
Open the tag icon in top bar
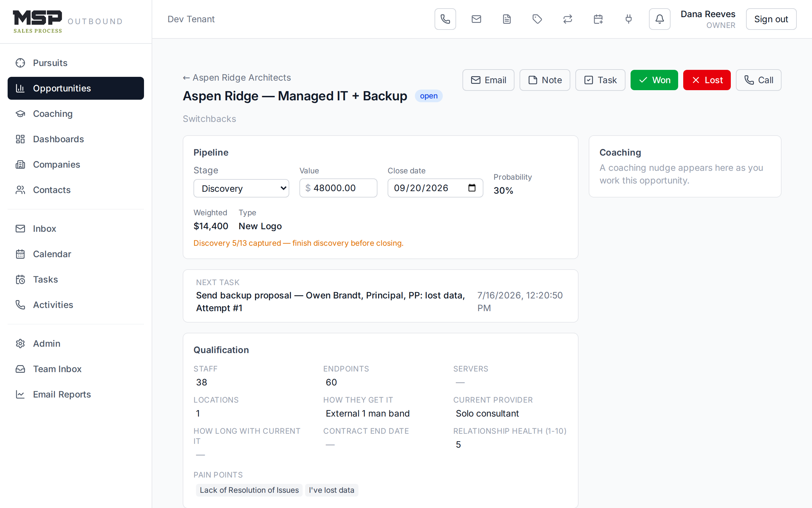tap(537, 19)
